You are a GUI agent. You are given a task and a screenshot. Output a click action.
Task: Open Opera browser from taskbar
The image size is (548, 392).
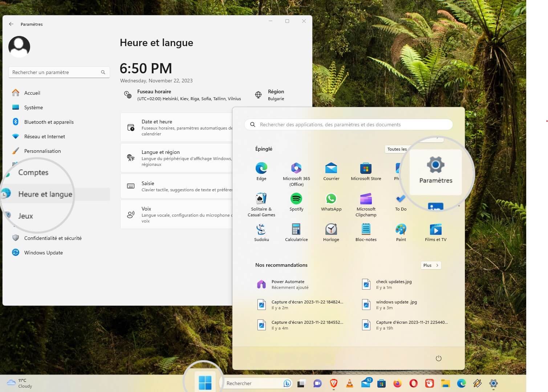(x=413, y=383)
